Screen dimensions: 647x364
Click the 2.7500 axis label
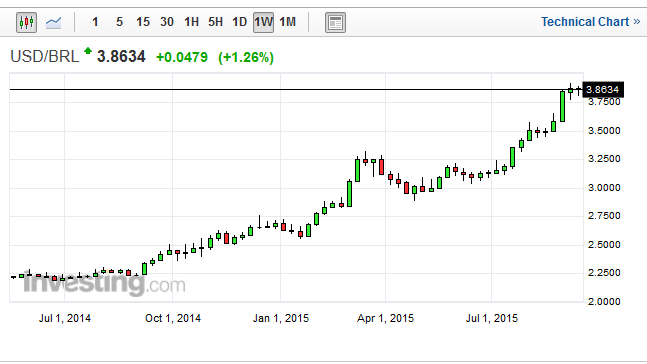click(604, 216)
